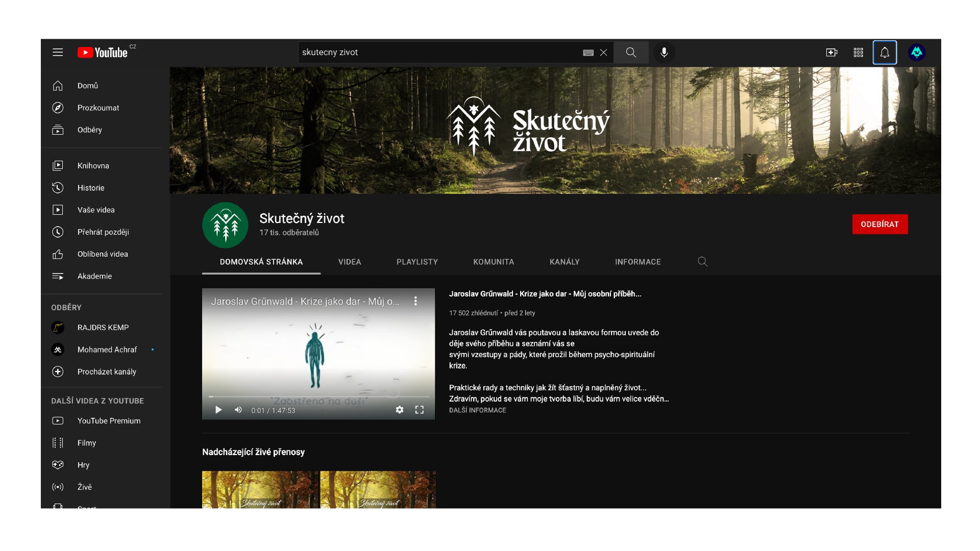Switch to the INFORMACE tab
The height and width of the screenshot is (551, 980).
(x=638, y=262)
